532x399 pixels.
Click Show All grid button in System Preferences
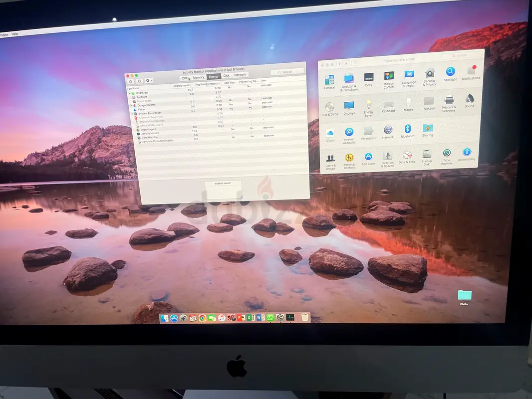(x=355, y=63)
